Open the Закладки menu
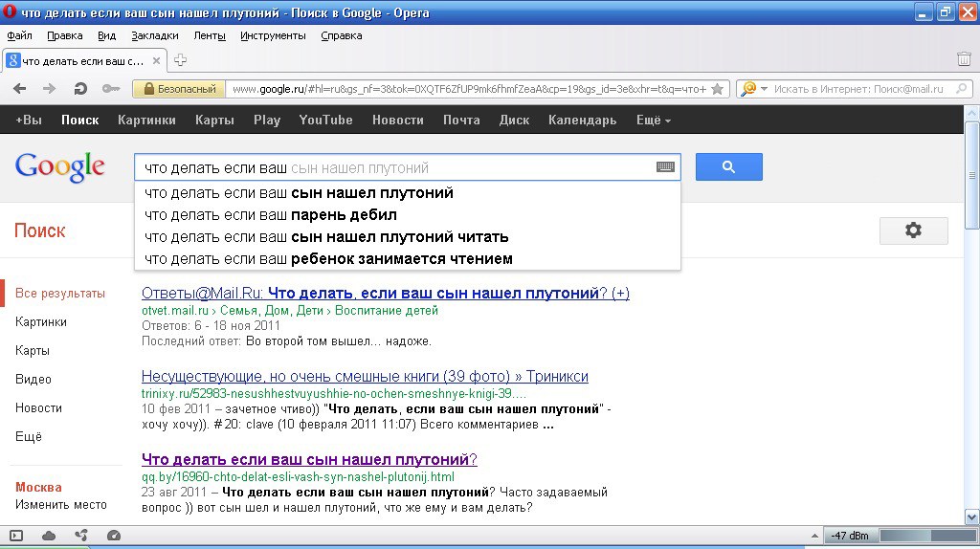 tap(155, 35)
